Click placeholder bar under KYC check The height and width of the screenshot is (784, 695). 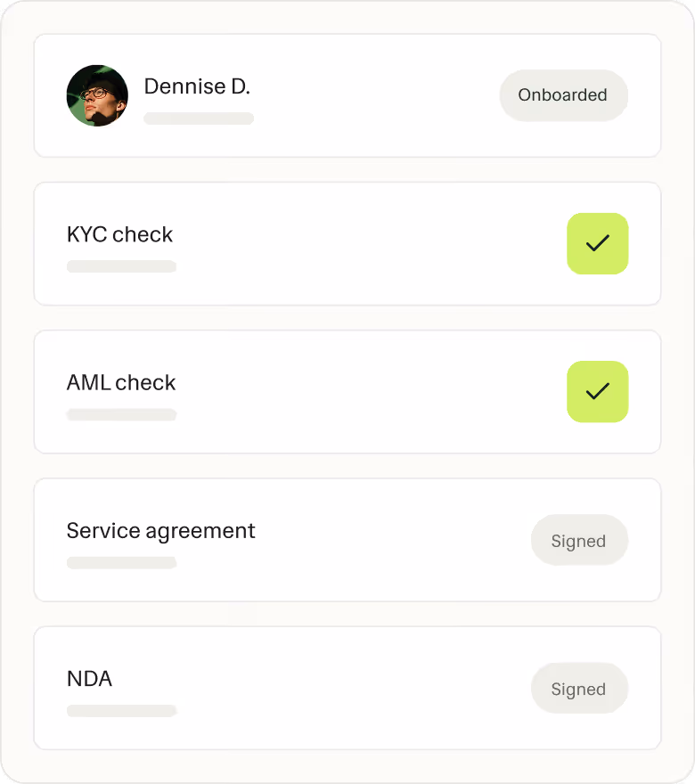pyautogui.click(x=121, y=266)
